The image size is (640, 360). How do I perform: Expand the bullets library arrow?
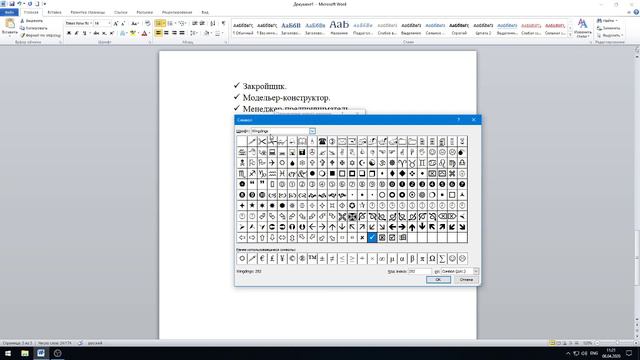click(x=163, y=23)
